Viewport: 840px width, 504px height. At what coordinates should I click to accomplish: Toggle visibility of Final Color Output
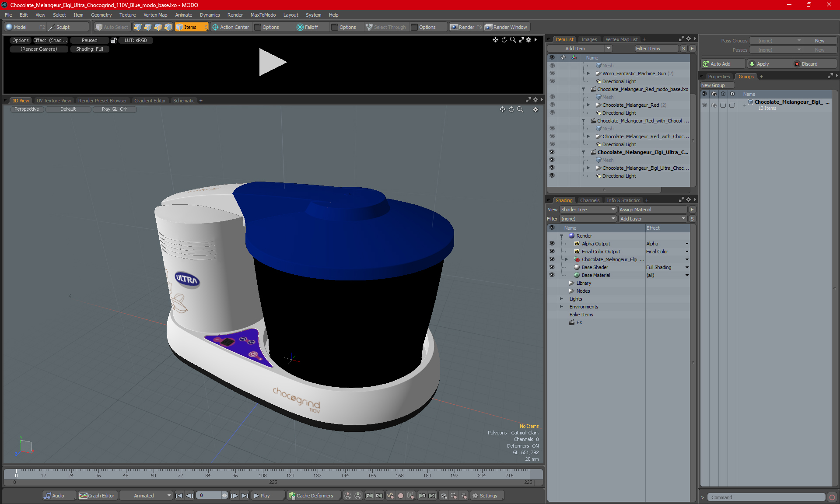552,252
